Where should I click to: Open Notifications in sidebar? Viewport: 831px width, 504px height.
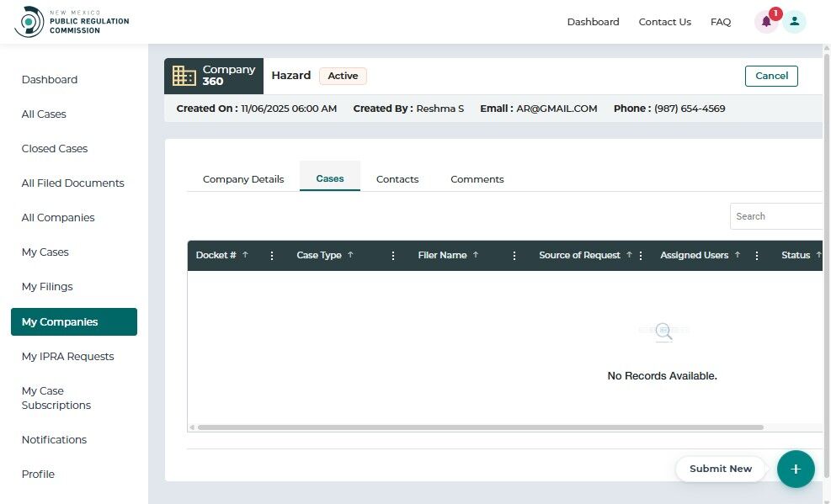point(54,439)
